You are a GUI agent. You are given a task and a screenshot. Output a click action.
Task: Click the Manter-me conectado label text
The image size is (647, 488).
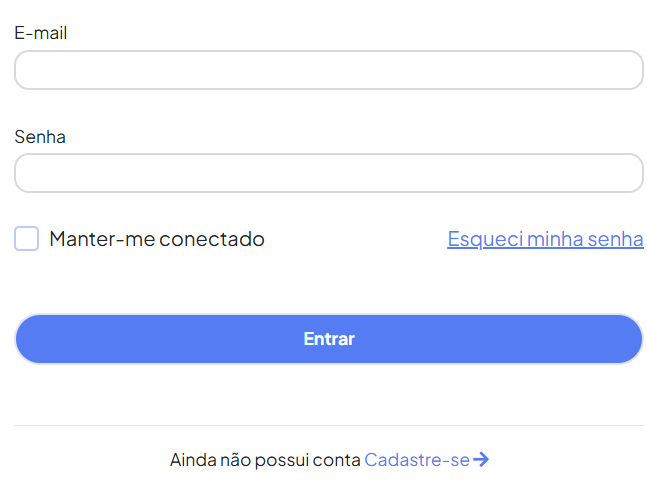(156, 239)
